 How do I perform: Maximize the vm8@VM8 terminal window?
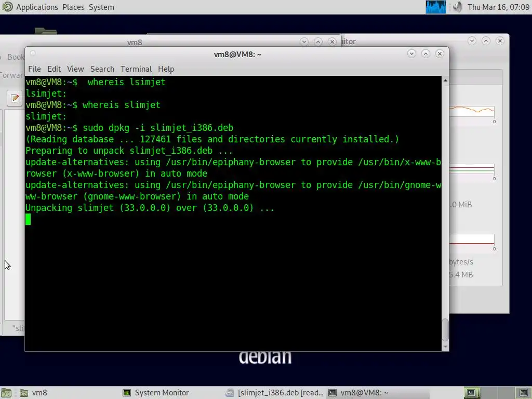(425, 54)
